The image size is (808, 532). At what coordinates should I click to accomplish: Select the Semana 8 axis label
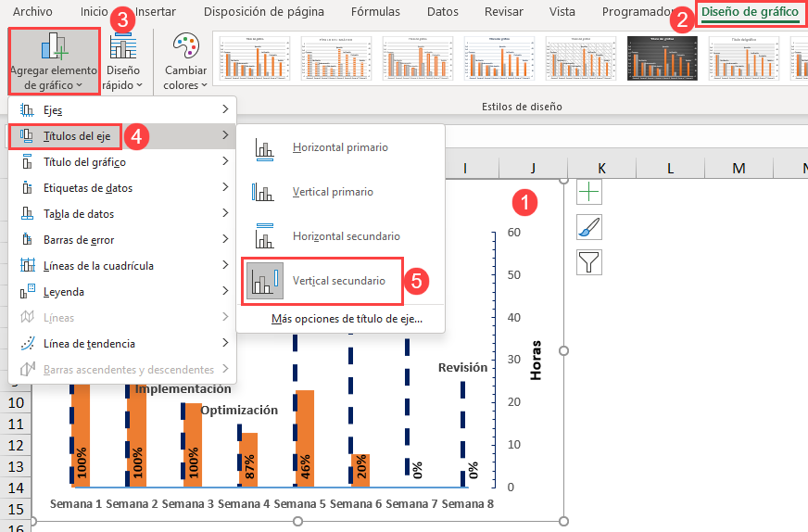coord(467,503)
